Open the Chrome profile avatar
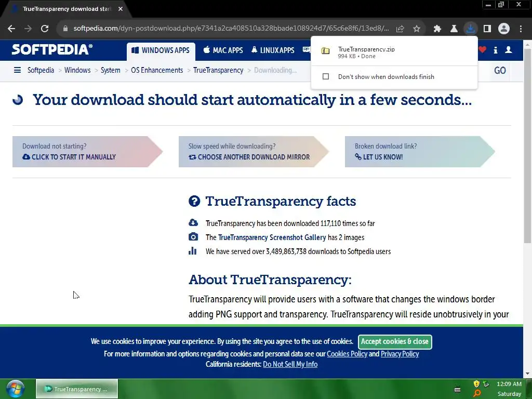 (x=504, y=29)
